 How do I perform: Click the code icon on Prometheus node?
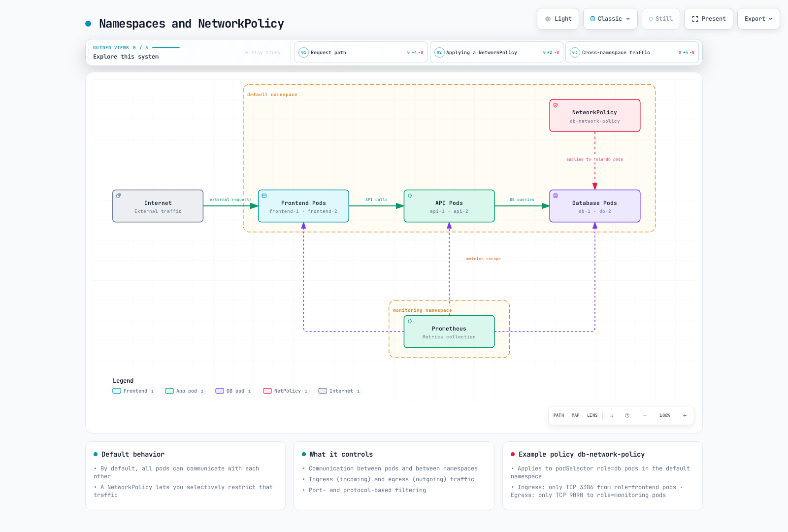(410, 321)
